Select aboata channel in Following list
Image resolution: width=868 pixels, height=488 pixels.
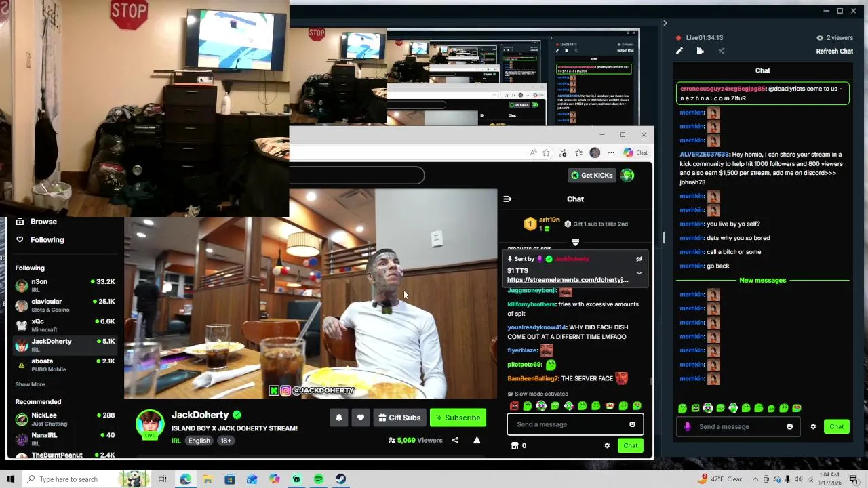65,365
